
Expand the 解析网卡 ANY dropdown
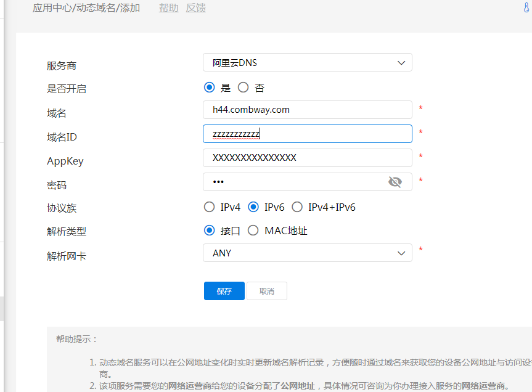tap(307, 253)
